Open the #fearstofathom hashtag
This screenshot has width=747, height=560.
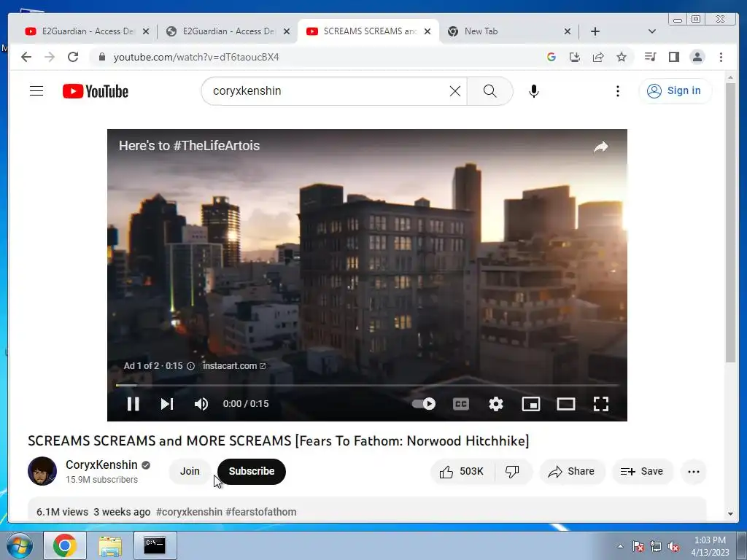(x=261, y=512)
